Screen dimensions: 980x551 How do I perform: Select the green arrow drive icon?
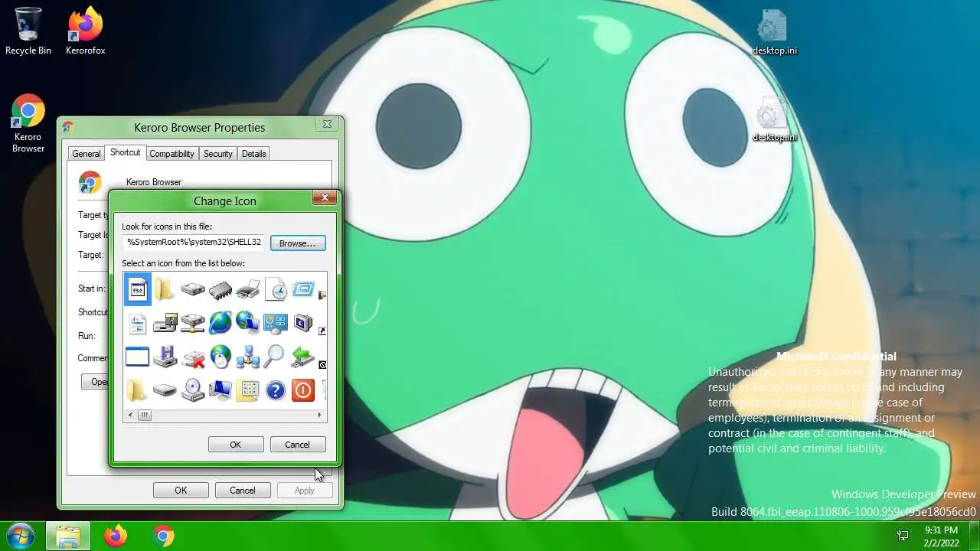303,357
